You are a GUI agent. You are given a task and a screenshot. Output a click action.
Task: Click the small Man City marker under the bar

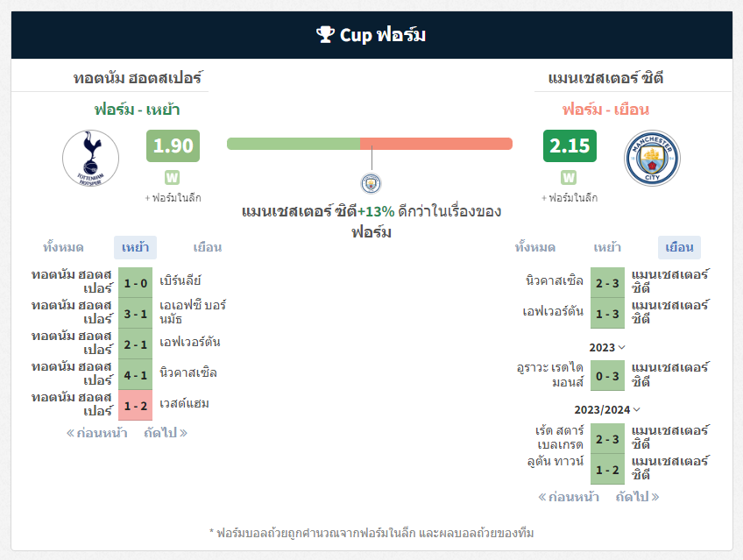pyautogui.click(x=371, y=183)
